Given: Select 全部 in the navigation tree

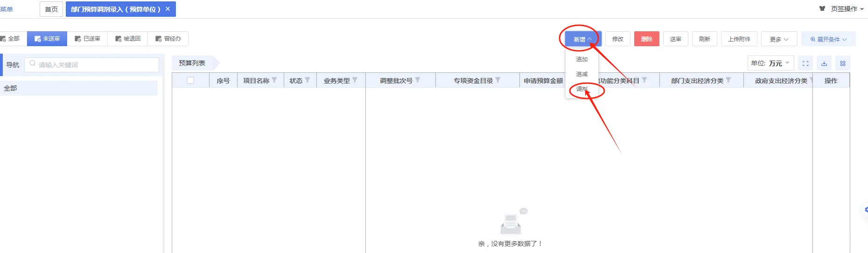Looking at the screenshot, I should tap(79, 88).
